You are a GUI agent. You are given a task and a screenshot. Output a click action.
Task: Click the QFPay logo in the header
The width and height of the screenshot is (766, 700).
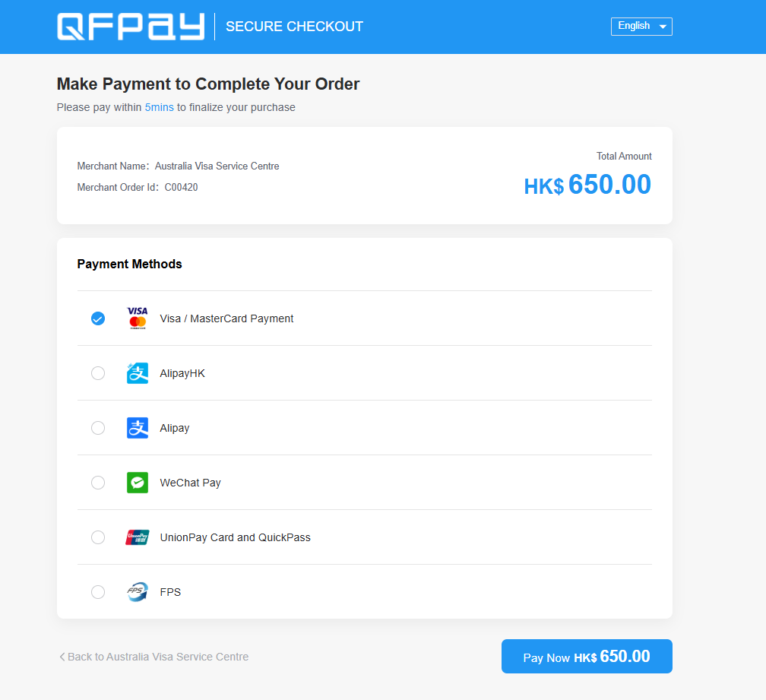tap(131, 27)
